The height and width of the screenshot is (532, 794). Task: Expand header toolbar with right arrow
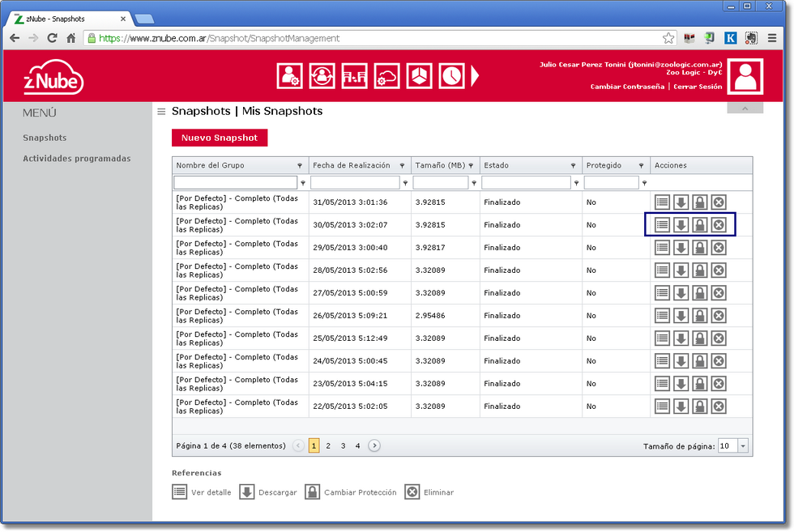point(476,76)
